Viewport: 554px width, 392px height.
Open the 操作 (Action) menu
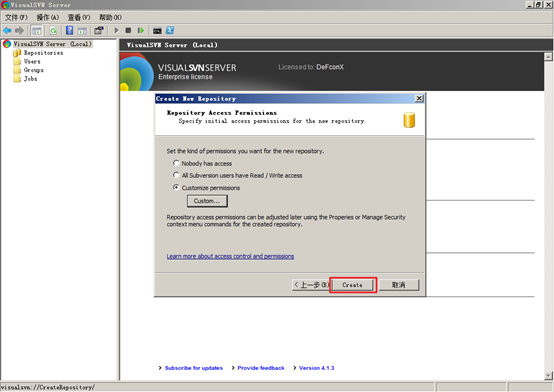(48, 17)
